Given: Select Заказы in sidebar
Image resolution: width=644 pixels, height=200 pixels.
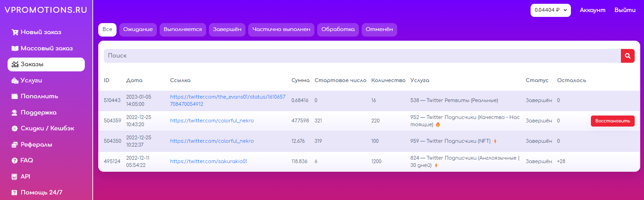Looking at the screenshot, I should point(46,64).
